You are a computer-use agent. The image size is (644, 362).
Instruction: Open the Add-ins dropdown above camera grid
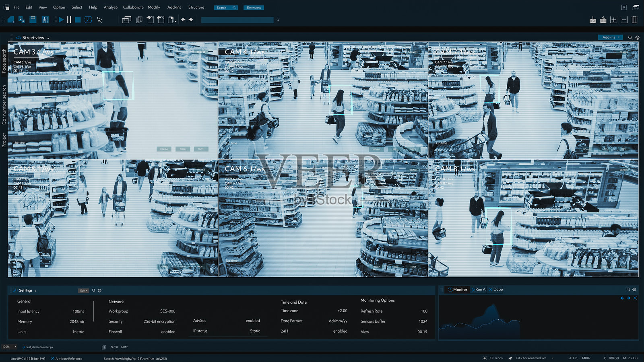(x=611, y=37)
